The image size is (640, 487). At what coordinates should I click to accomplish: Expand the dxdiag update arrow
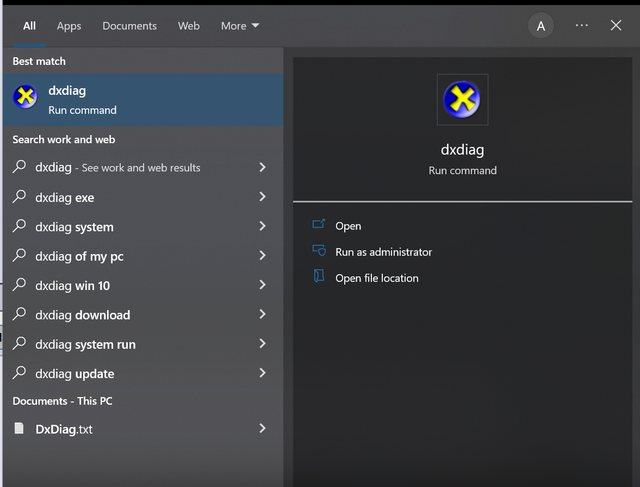coord(262,373)
